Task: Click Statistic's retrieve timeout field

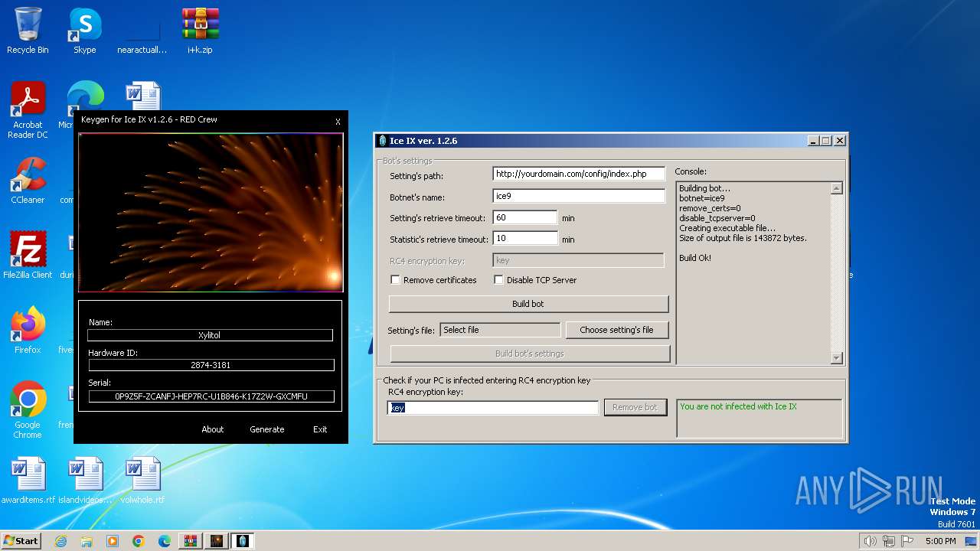Action: [x=525, y=239]
